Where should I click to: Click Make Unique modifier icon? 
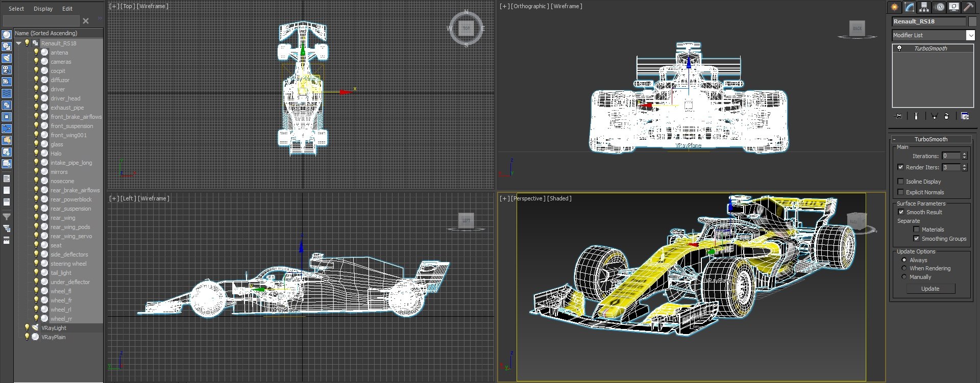click(x=934, y=116)
